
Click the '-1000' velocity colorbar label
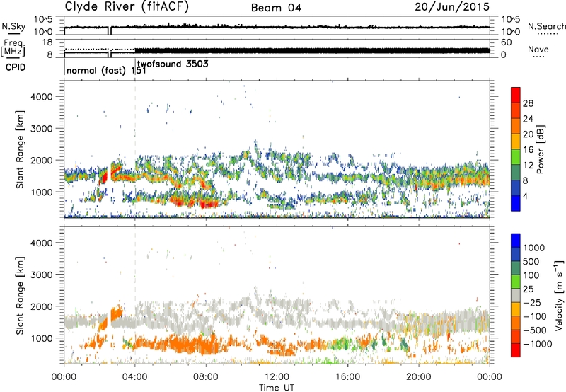(x=538, y=344)
